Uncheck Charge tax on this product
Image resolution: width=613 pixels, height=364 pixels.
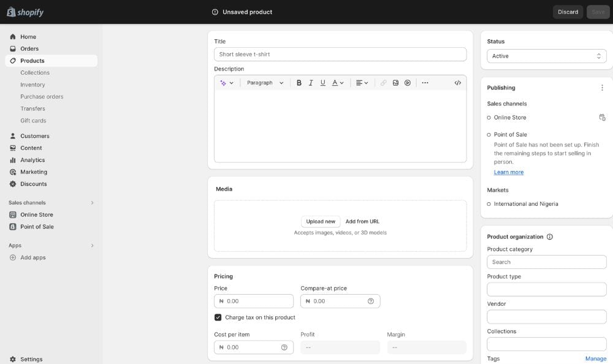click(218, 317)
